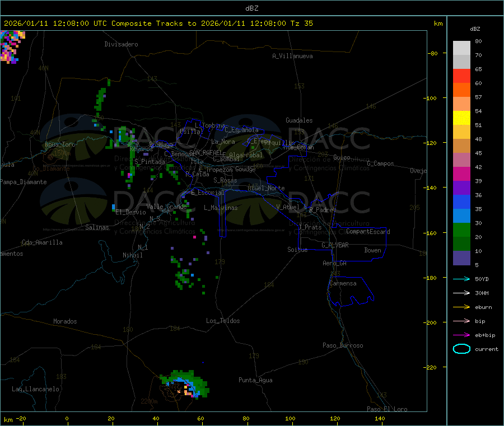The height and width of the screenshot is (426, 504).
Task: Click the dBZ title at the window top
Action: click(251, 8)
